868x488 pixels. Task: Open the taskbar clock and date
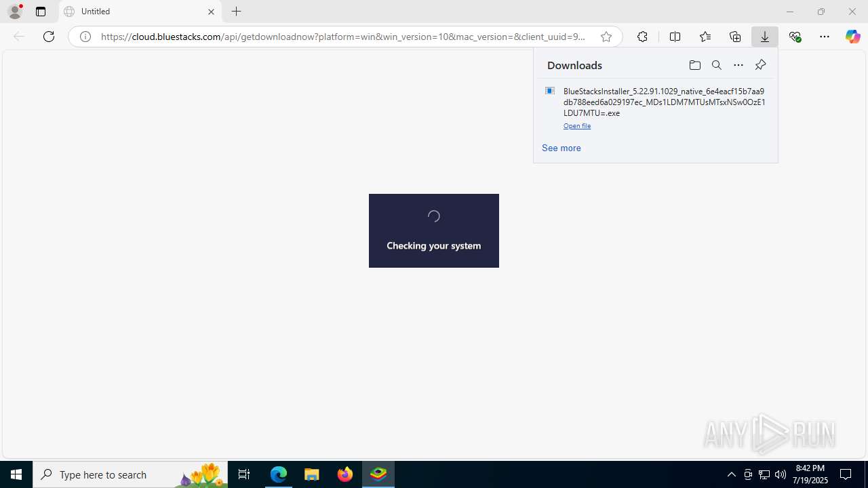point(810,474)
